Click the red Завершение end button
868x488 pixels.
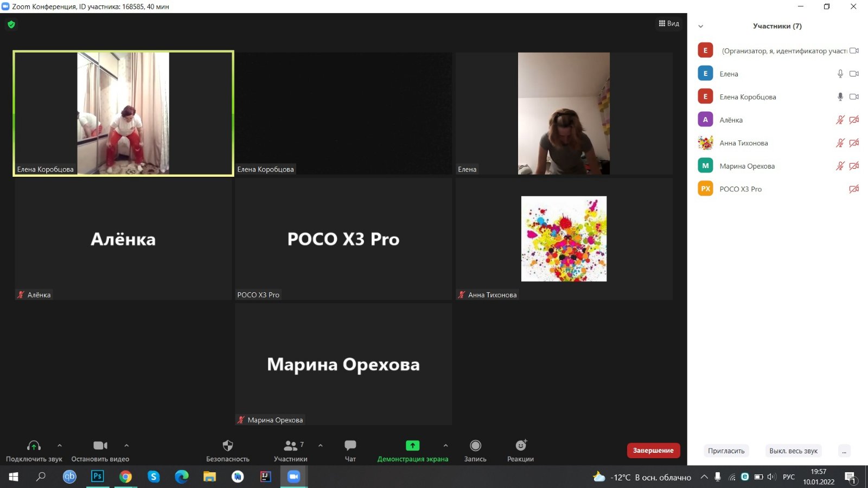pos(653,451)
